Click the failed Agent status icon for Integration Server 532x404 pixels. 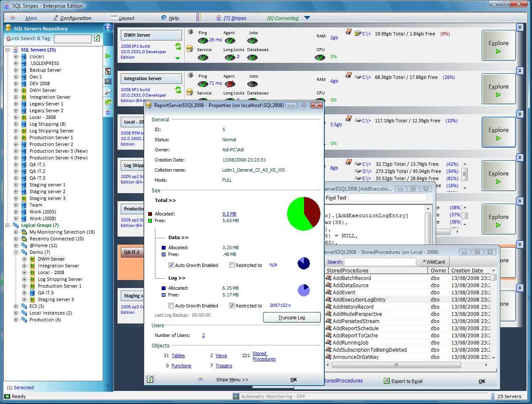click(x=230, y=84)
